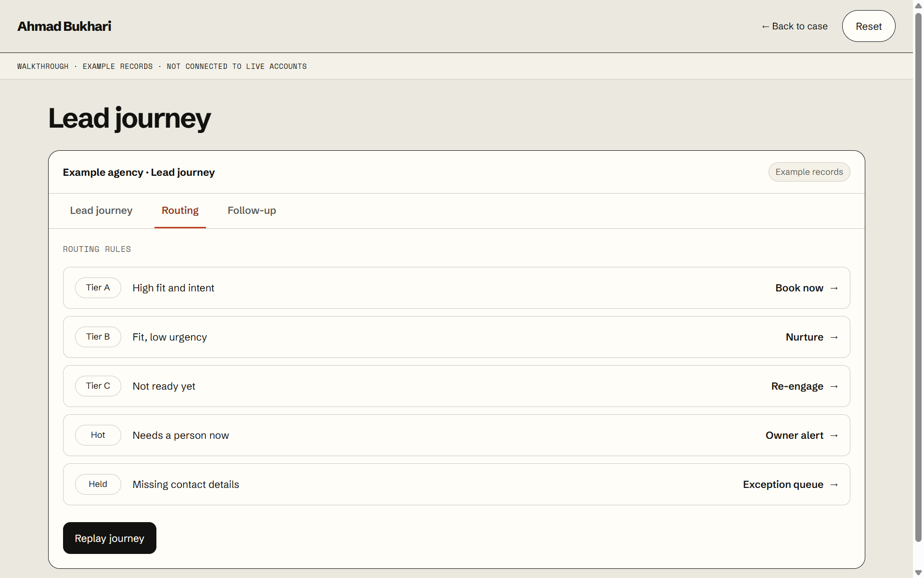This screenshot has height=578, width=924.
Task: Click the Routing Rules section label
Action: pos(97,249)
